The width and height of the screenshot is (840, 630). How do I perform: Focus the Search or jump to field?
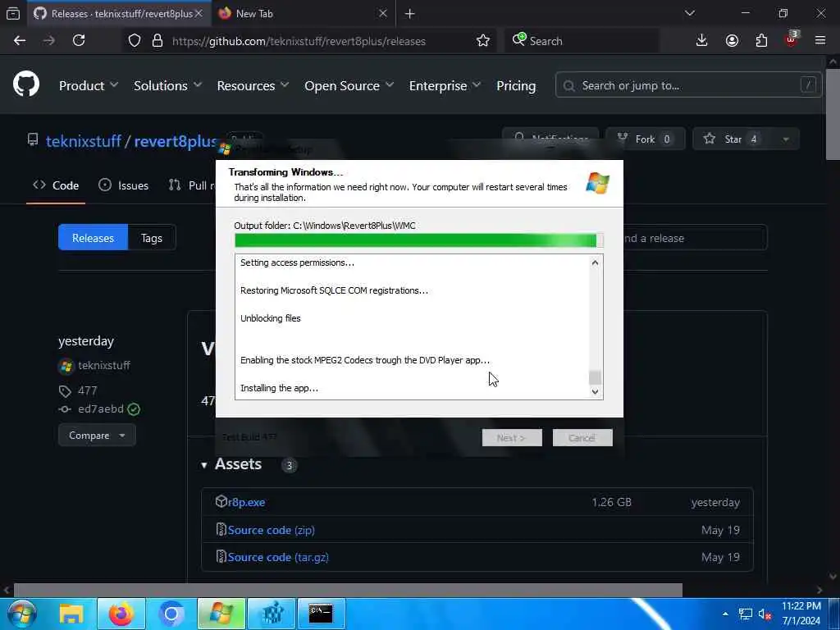click(688, 85)
